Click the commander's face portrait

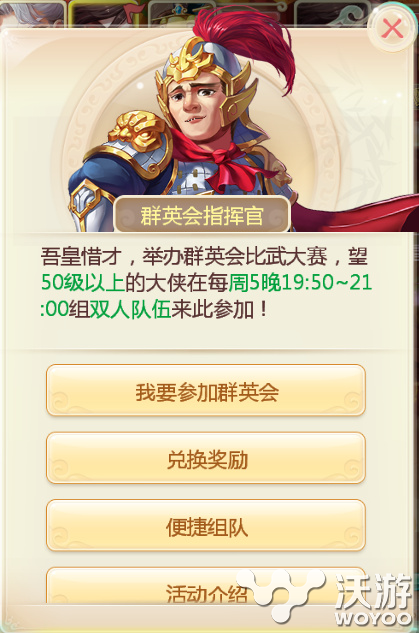point(196,104)
